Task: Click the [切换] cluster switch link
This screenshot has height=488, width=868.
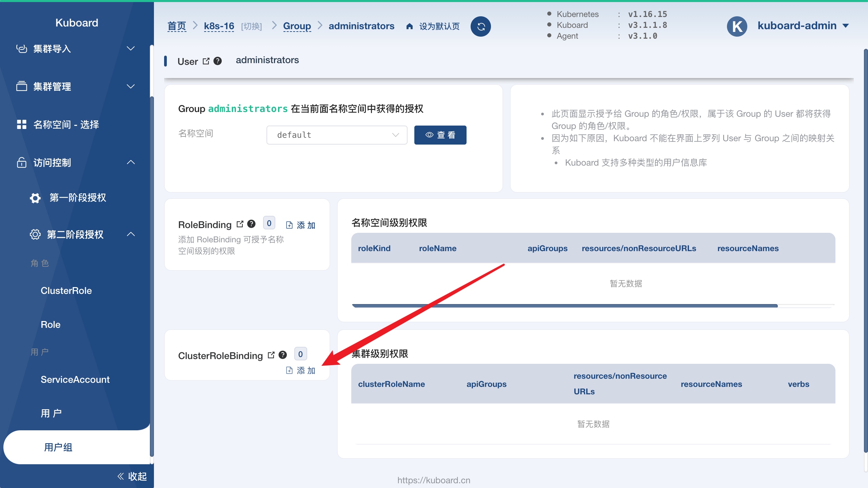Action: pyautogui.click(x=252, y=26)
